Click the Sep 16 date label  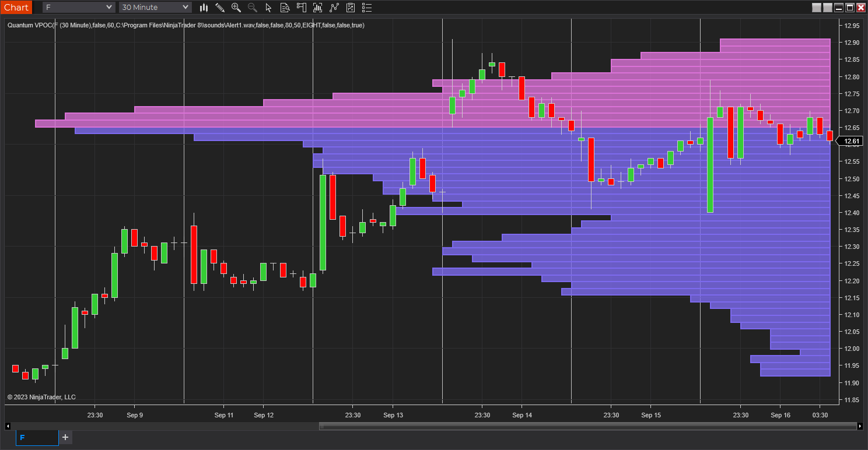[780, 415]
